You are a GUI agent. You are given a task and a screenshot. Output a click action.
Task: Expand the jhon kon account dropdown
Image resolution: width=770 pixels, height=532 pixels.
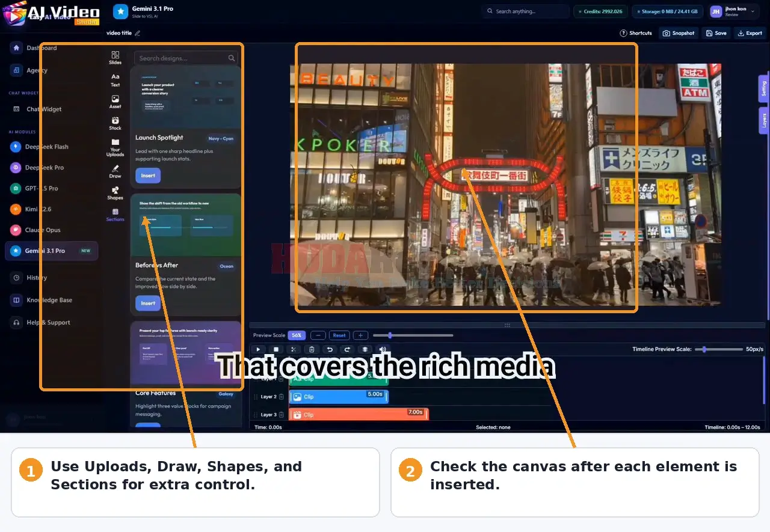click(x=752, y=11)
